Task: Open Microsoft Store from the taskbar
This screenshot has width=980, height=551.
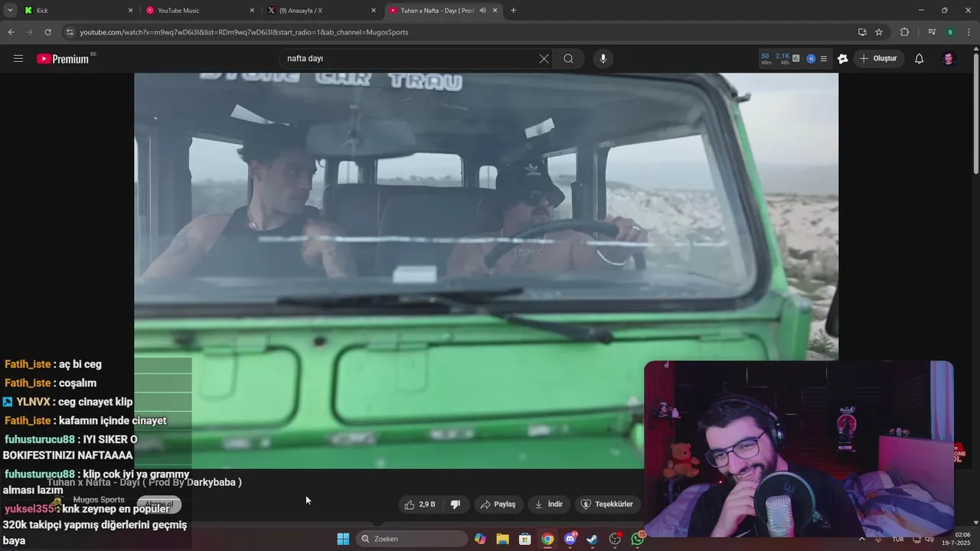Action: point(524,539)
